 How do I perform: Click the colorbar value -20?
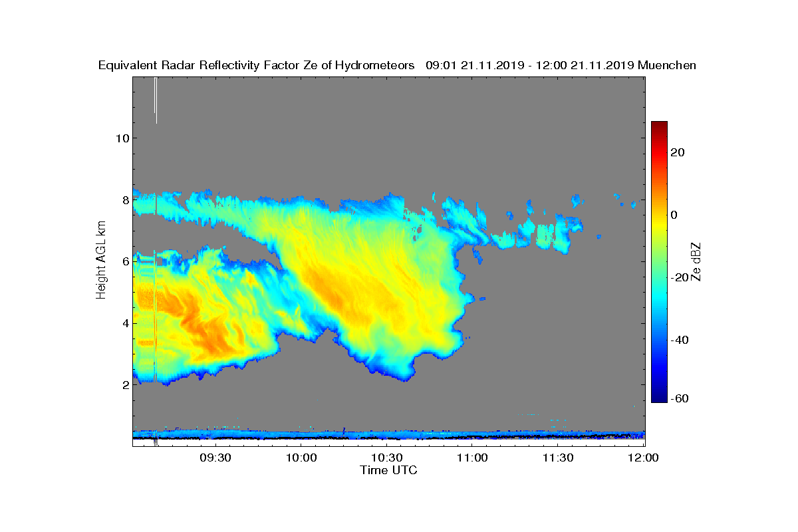click(x=680, y=277)
